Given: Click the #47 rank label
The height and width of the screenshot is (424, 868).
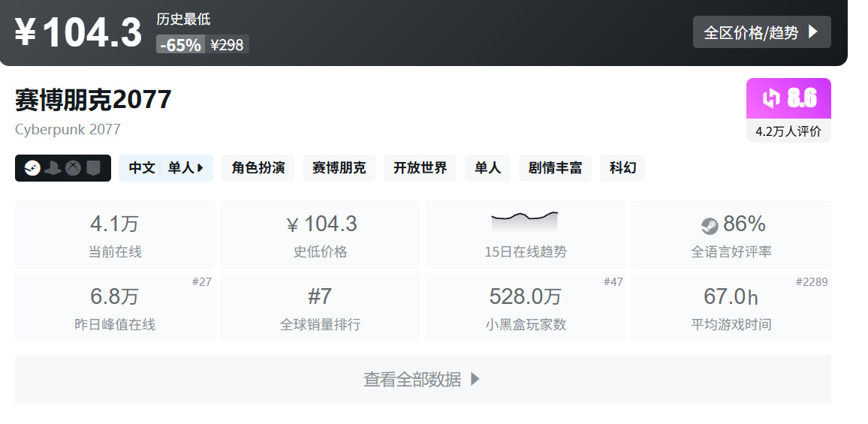Looking at the screenshot, I should pyautogui.click(x=613, y=281).
